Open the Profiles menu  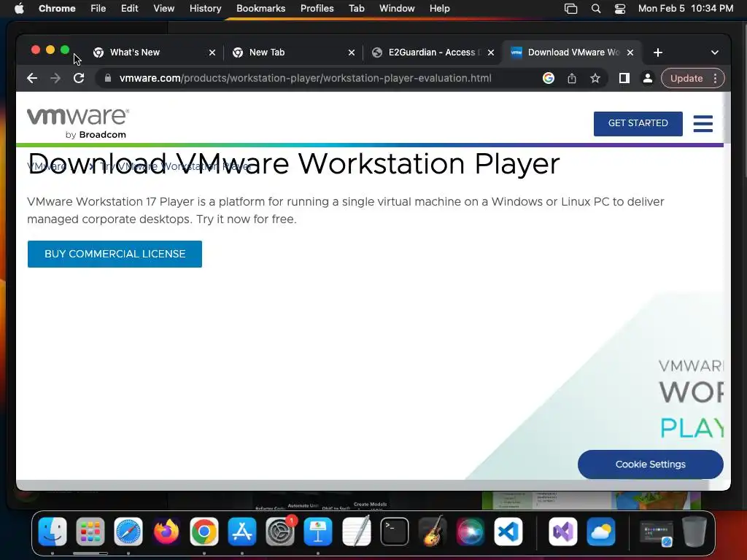click(317, 9)
